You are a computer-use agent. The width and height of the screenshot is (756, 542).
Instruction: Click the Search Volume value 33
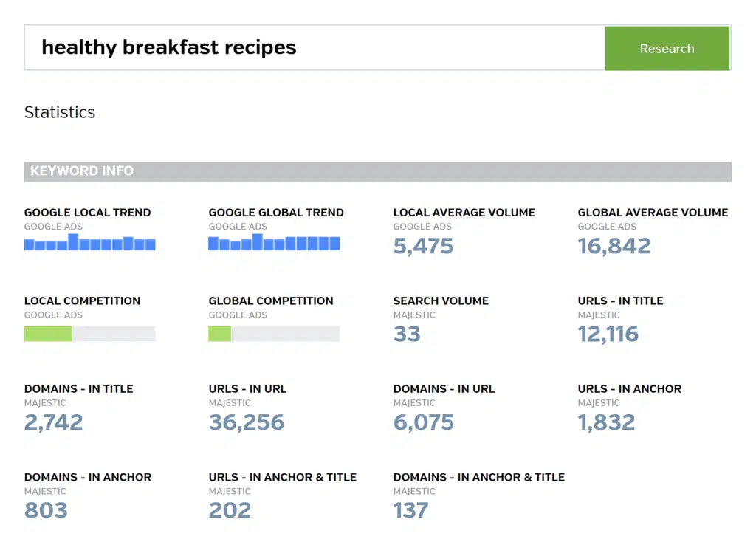point(407,334)
